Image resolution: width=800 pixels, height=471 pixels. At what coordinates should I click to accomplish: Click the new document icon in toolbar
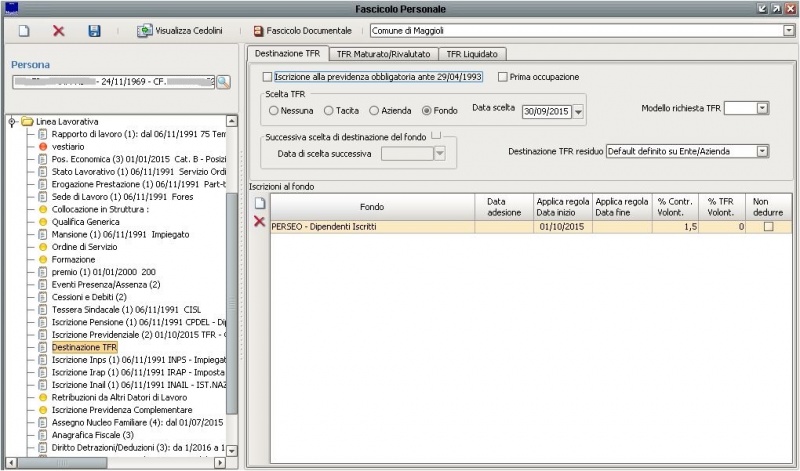click(24, 31)
